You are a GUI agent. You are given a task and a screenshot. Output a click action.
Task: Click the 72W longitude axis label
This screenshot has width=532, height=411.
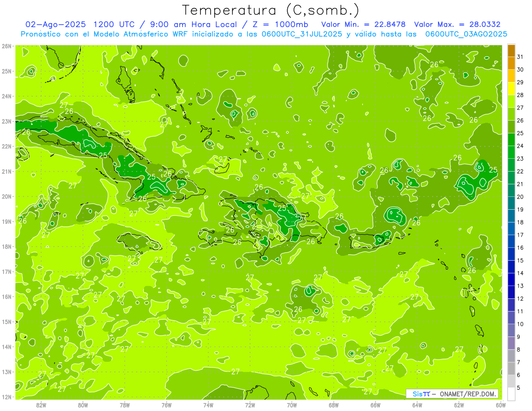[x=250, y=405]
